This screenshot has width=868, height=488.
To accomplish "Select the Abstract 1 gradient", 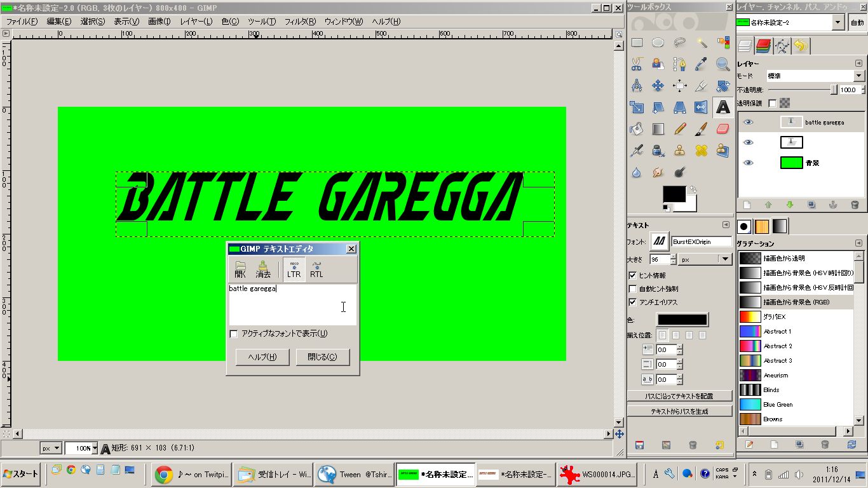I will point(796,331).
